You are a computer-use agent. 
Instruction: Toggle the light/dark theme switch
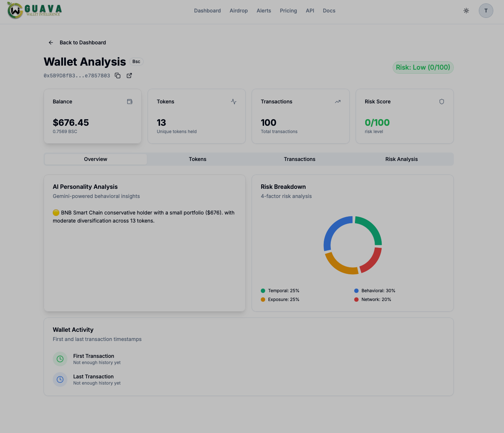tap(466, 11)
